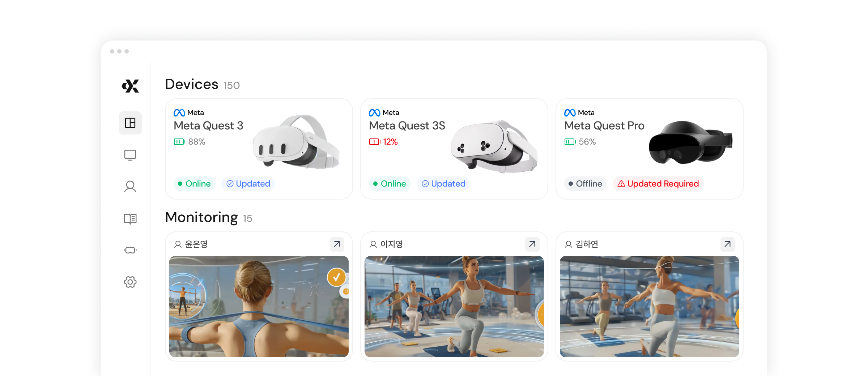Click the 56% battery indicator on Quest Pro
This screenshot has width=868, height=376.
580,142
